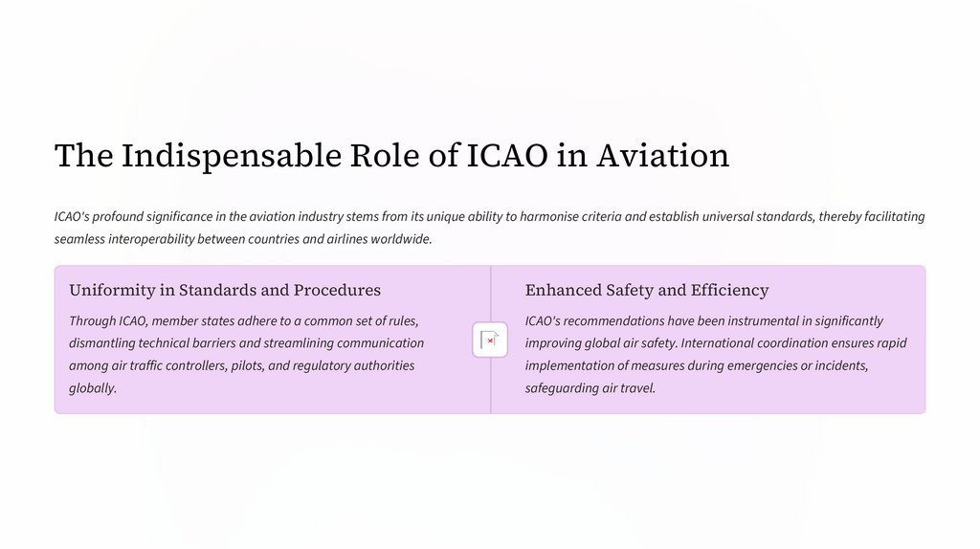The height and width of the screenshot is (549, 980).
Task: Click the broken image icon between the cards
Action: (x=490, y=340)
